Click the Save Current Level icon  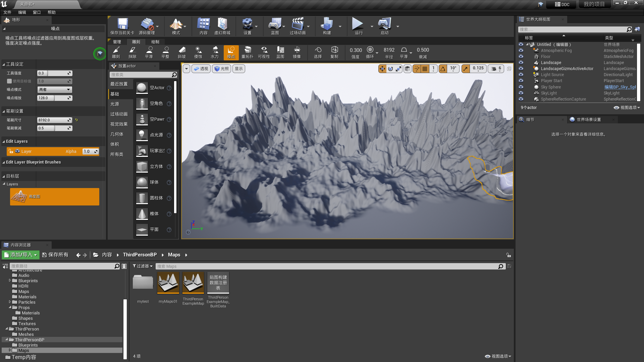[122, 26]
